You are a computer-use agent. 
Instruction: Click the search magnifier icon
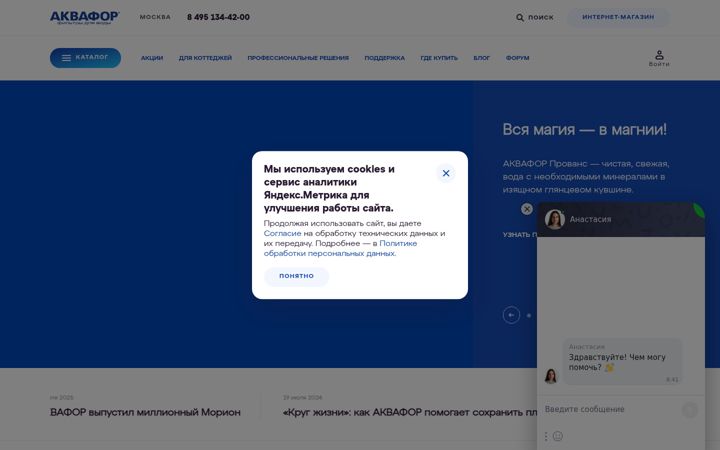[519, 17]
